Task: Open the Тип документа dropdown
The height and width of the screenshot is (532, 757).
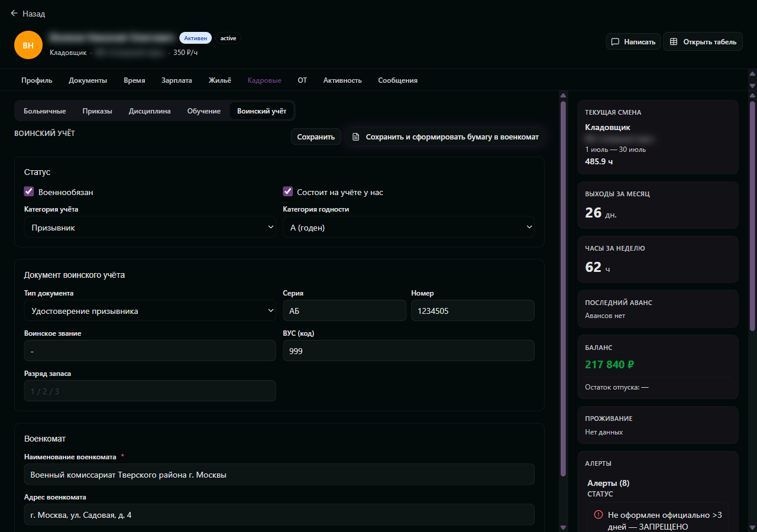Action: [150, 310]
